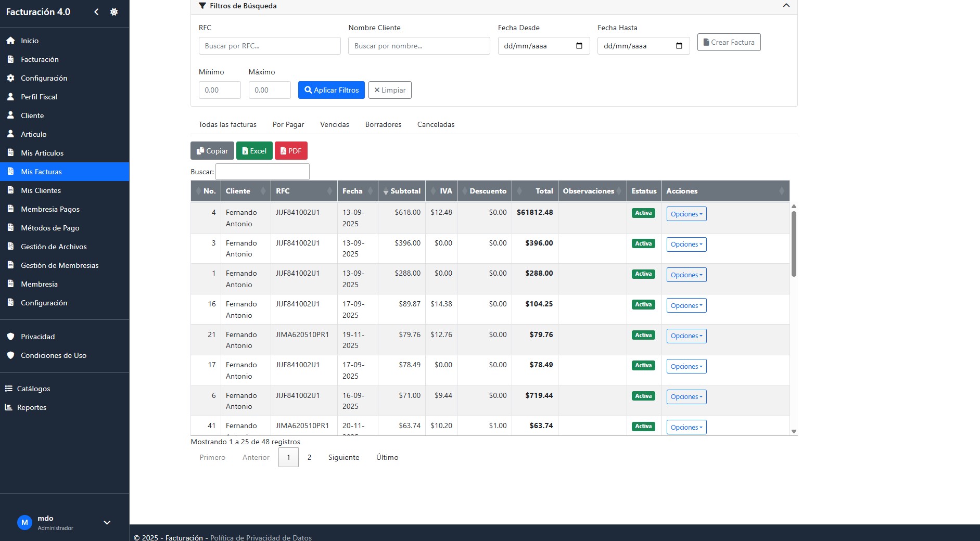The image size is (980, 541).
Task: Open Opciones dropdown for invoice No. 4
Action: pyautogui.click(x=686, y=214)
